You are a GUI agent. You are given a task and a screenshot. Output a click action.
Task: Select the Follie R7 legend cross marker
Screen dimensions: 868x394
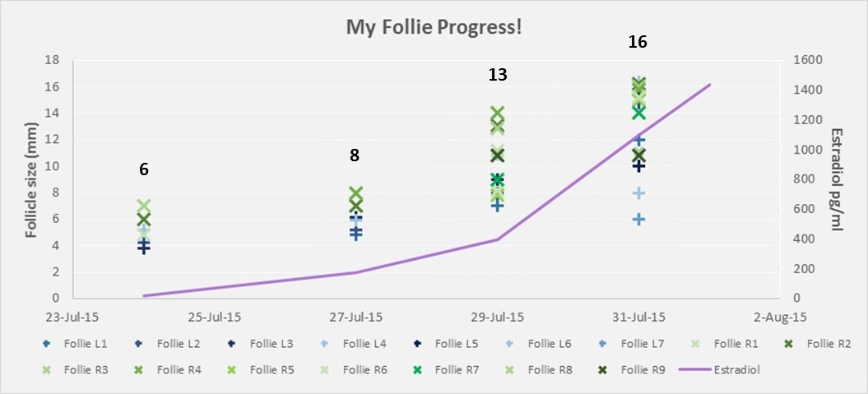[418, 370]
